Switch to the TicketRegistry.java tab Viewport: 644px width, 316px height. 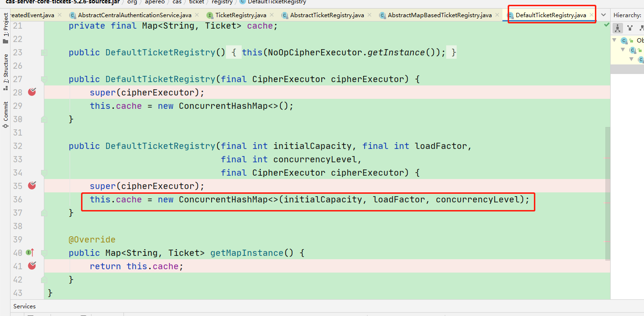click(241, 15)
